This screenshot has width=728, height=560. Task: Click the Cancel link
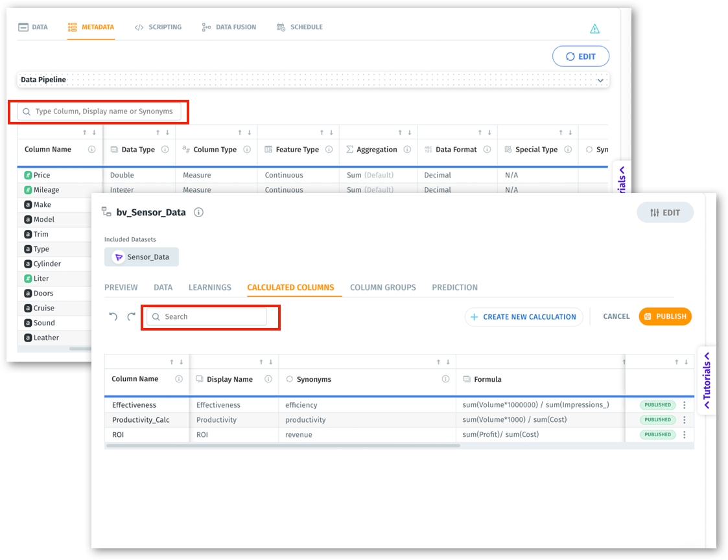616,317
